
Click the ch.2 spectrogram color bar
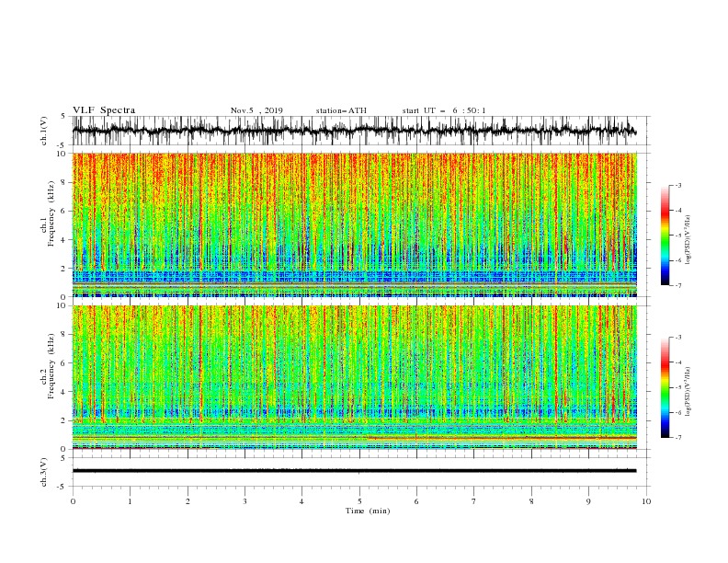665,387
